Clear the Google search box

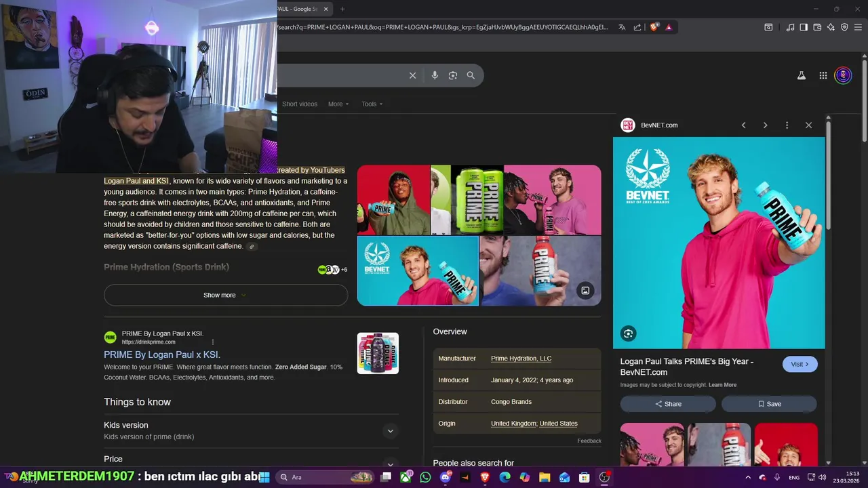[412, 75]
